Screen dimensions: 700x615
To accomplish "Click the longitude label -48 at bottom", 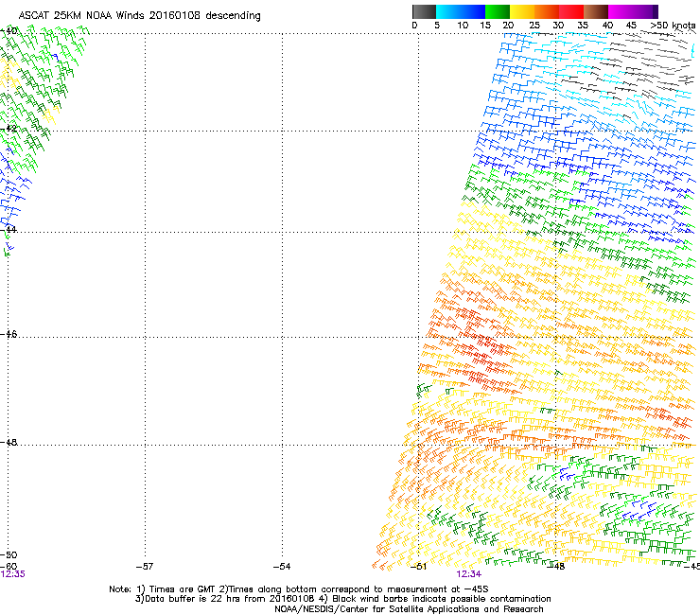I will 556,567.
